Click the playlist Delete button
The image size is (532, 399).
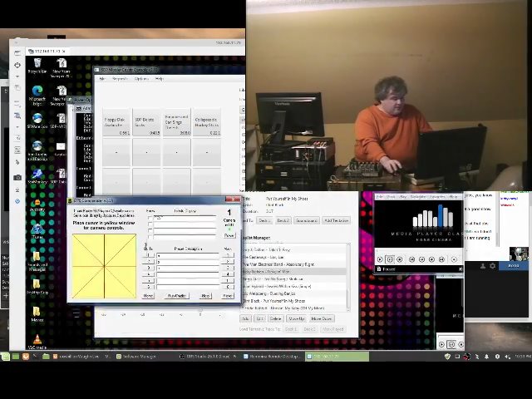click(275, 318)
